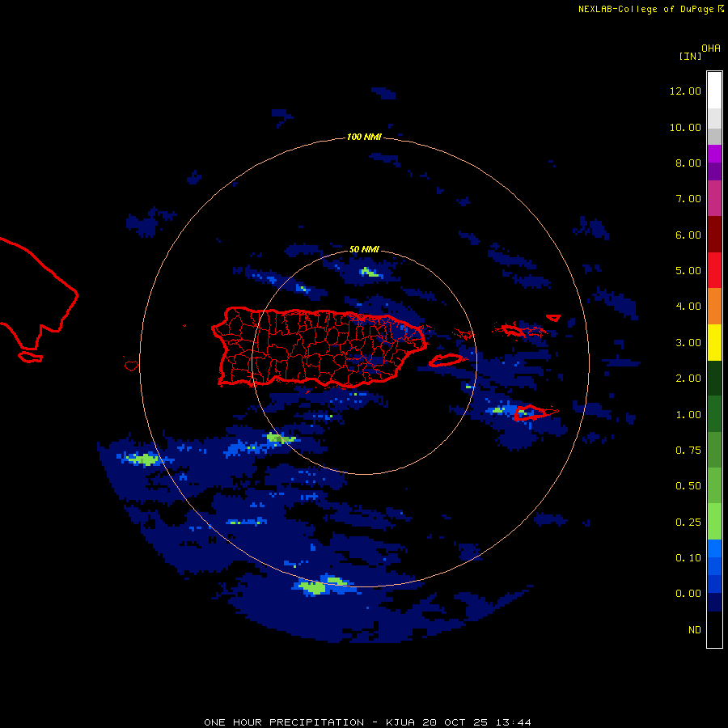
Task: Click the 3.00 legend value
Action: (x=688, y=343)
